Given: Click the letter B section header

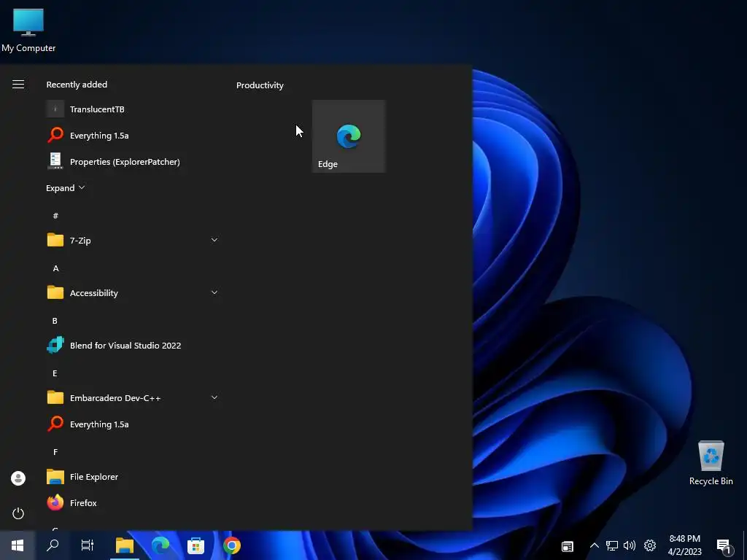Looking at the screenshot, I should [55, 321].
